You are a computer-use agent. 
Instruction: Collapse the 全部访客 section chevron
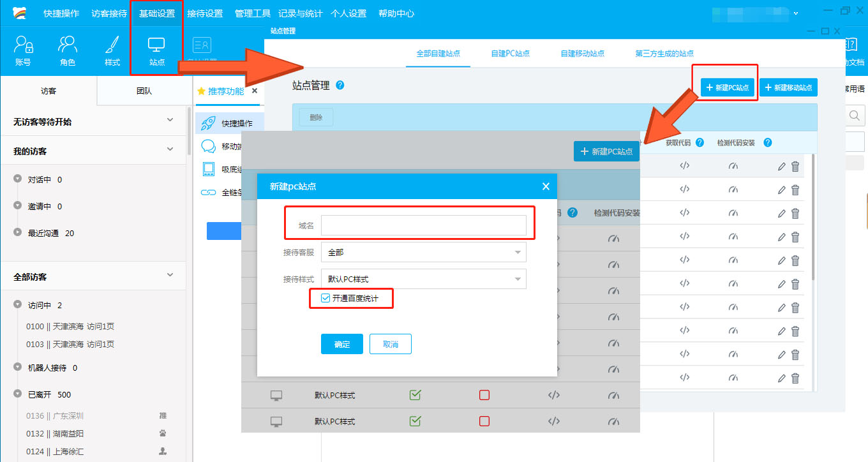tap(170, 275)
